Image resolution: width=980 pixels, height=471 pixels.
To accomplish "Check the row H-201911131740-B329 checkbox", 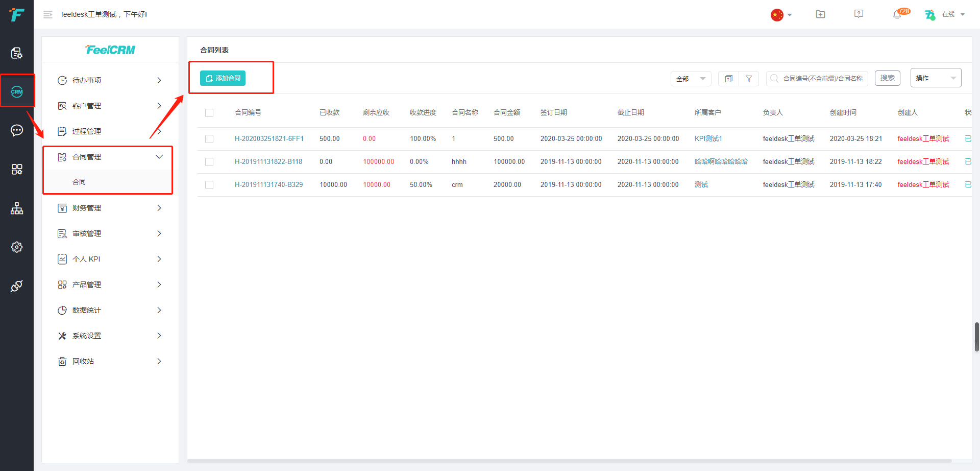I will (x=209, y=185).
